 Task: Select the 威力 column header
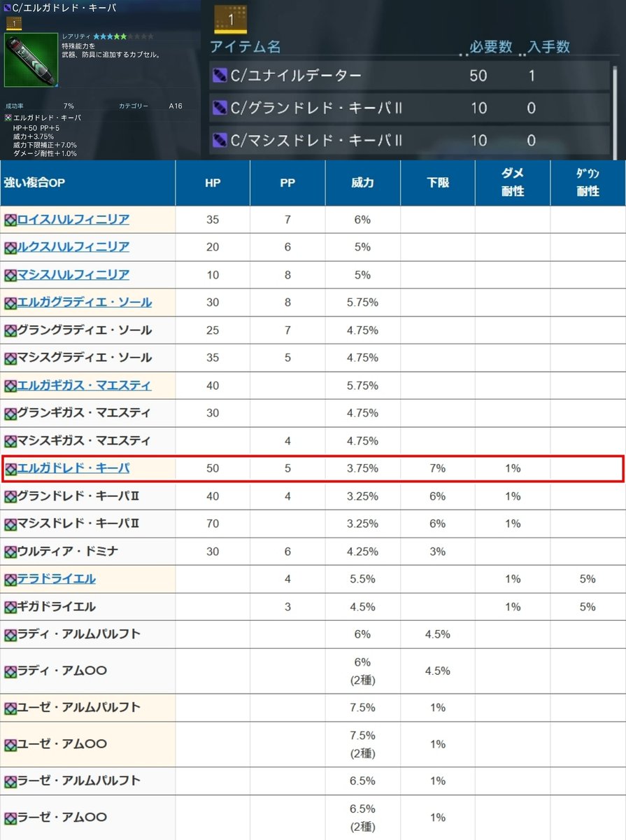point(362,183)
